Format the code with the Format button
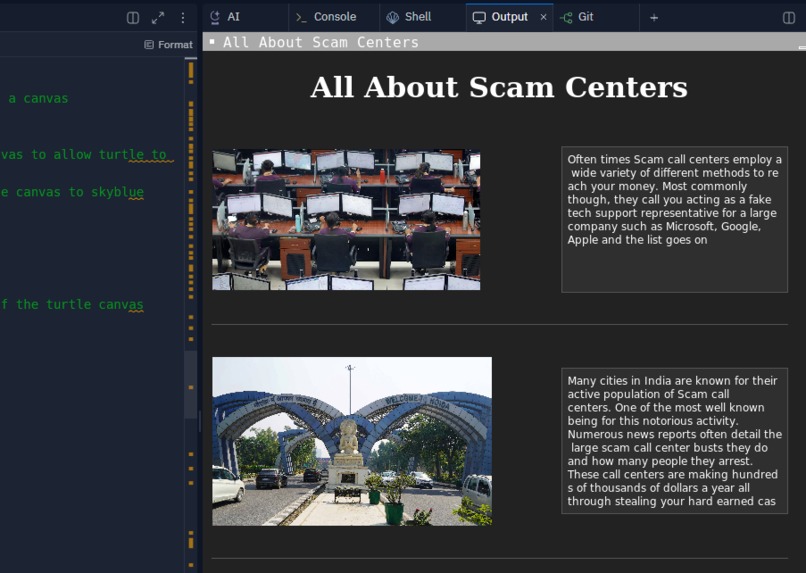The image size is (806, 573). pos(169,45)
